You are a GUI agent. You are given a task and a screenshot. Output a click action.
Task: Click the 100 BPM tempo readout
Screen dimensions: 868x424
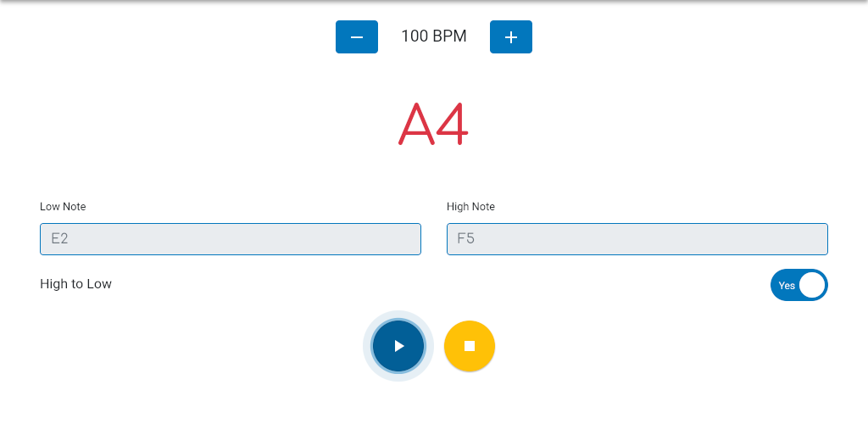coord(434,36)
